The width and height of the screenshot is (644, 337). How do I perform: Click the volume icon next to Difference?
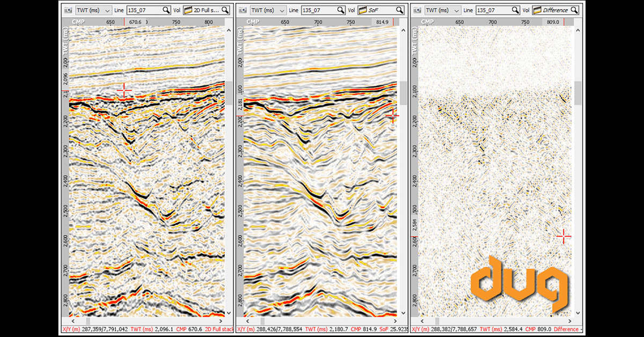coord(536,10)
